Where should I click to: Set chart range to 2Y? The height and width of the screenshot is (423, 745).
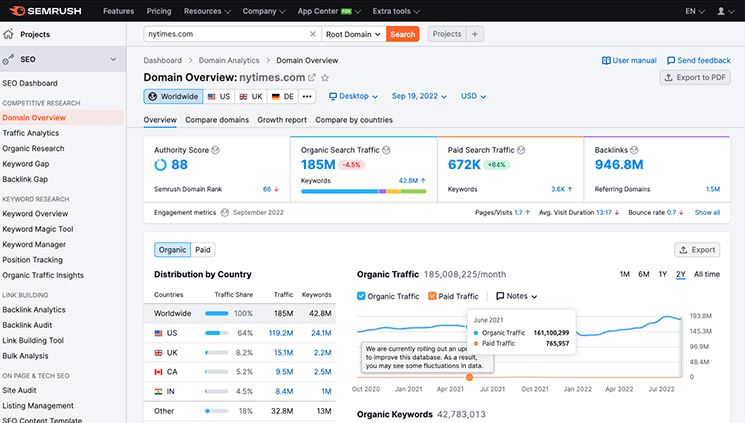[681, 274]
